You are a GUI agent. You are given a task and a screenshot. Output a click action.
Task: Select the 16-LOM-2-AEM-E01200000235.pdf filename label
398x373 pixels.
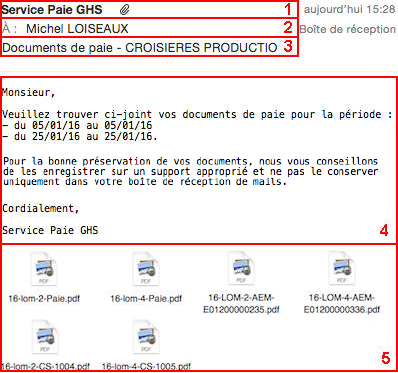coord(241,304)
